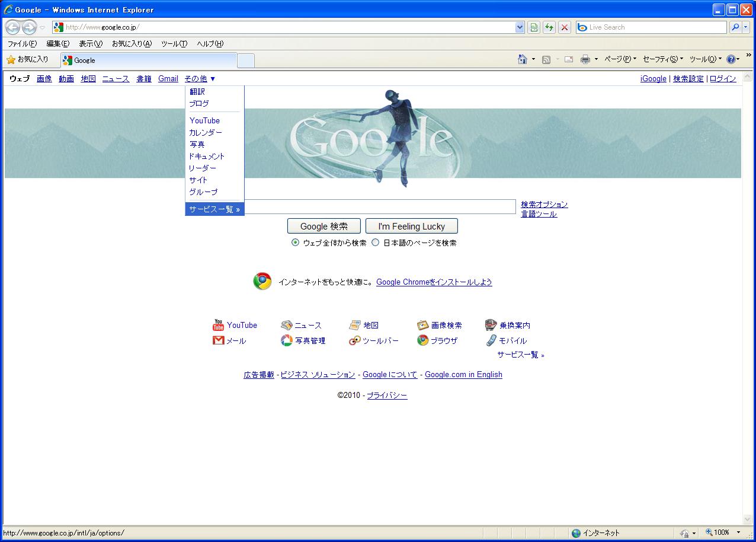
Task: Click the Live Search magnifier icon
Action: point(735,27)
